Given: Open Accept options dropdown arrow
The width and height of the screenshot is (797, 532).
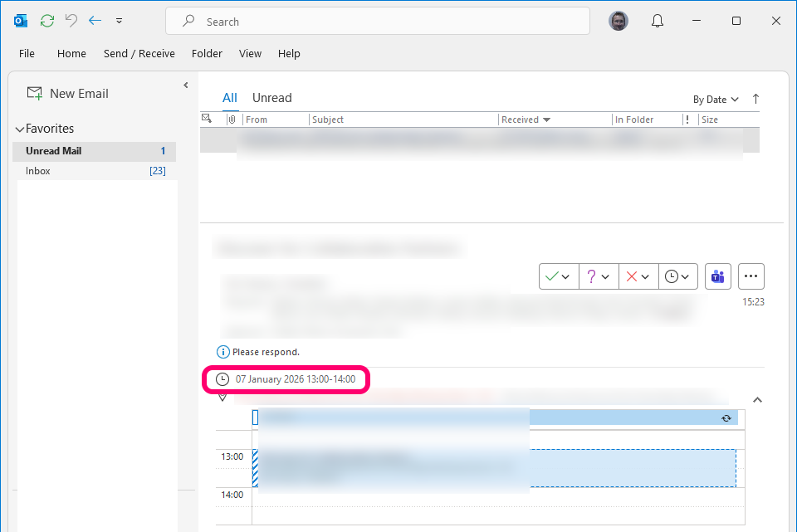Looking at the screenshot, I should [x=565, y=277].
